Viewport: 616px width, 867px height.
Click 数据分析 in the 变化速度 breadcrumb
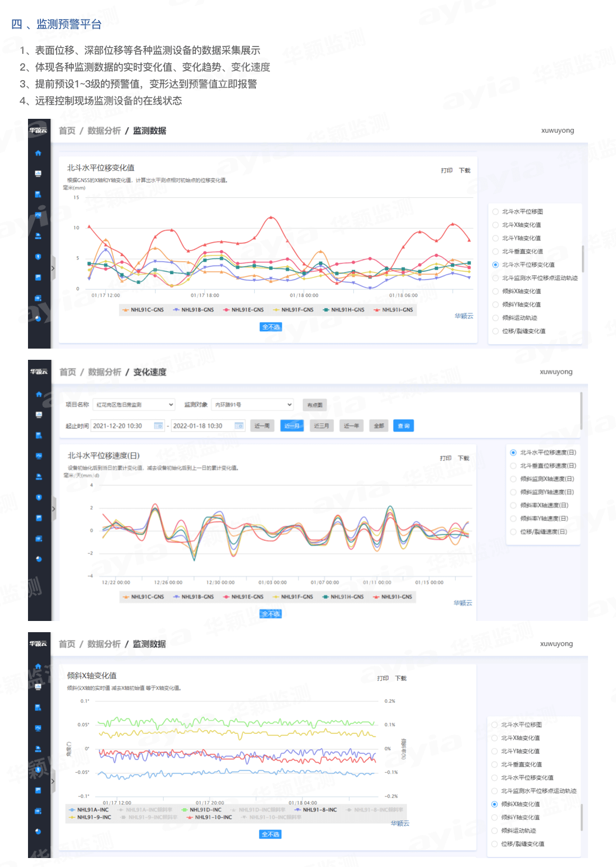(x=105, y=372)
